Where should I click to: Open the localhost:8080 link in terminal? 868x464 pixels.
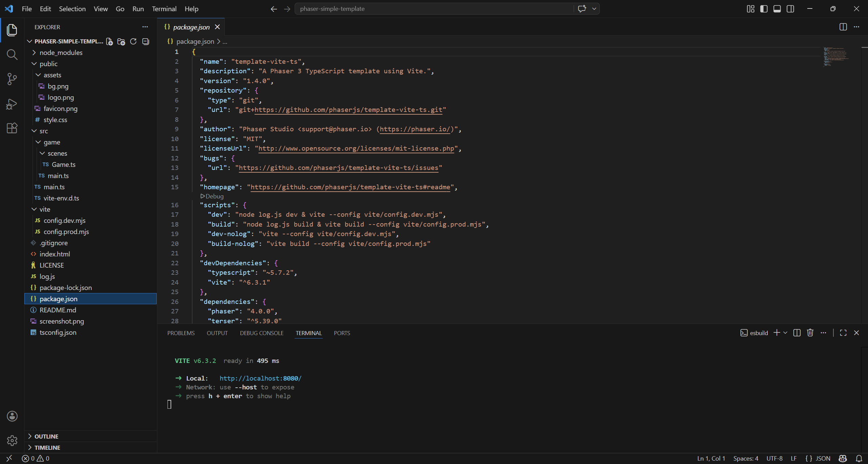click(x=260, y=378)
